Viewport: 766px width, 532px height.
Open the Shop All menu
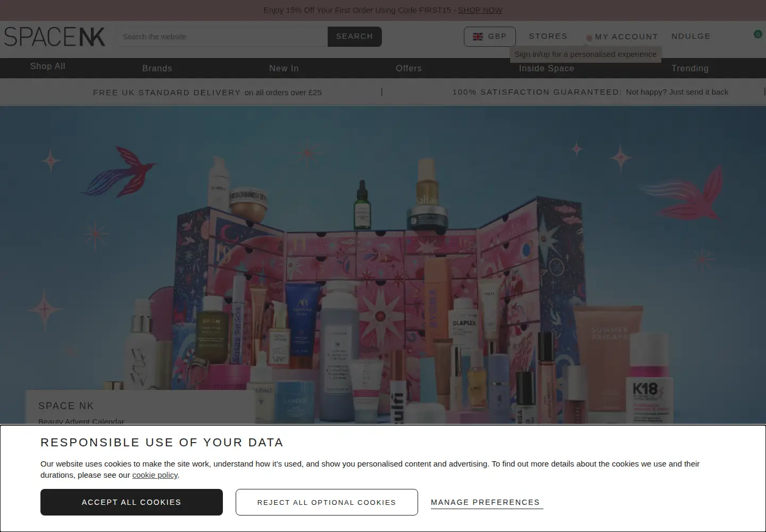(48, 66)
